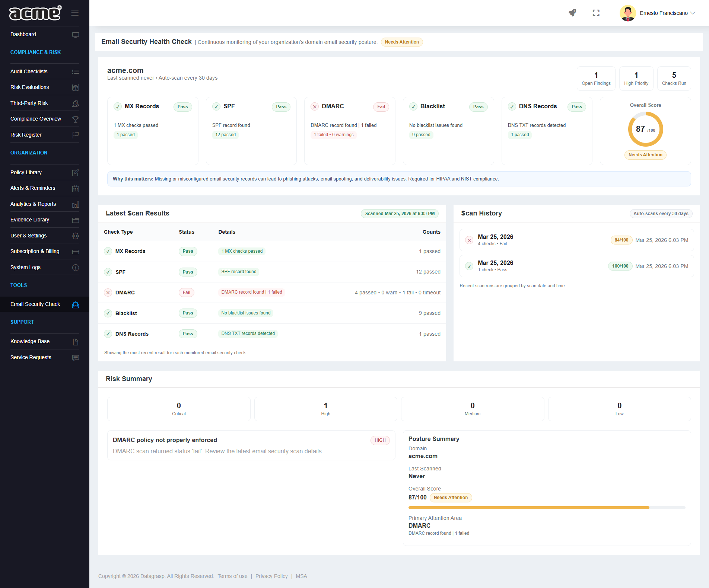Image resolution: width=709 pixels, height=588 pixels.
Task: Click the Alerts & Reminders calendar icon
Action: click(76, 189)
